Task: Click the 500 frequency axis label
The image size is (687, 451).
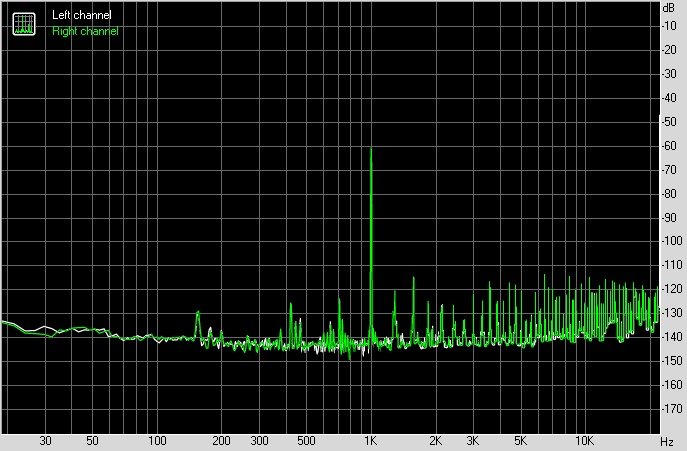Action: point(306,441)
